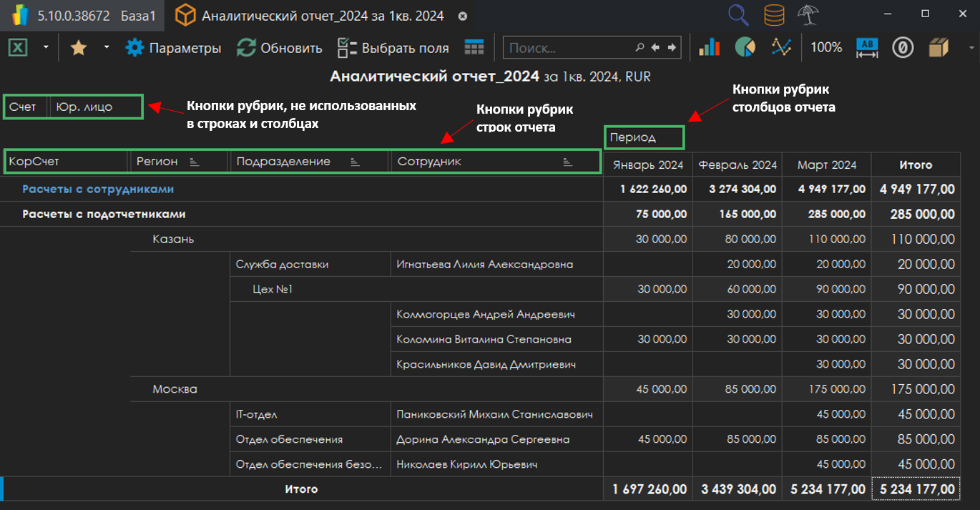The image size is (980, 510).
Task: Open Выбрать поля field chooser
Action: [x=393, y=48]
